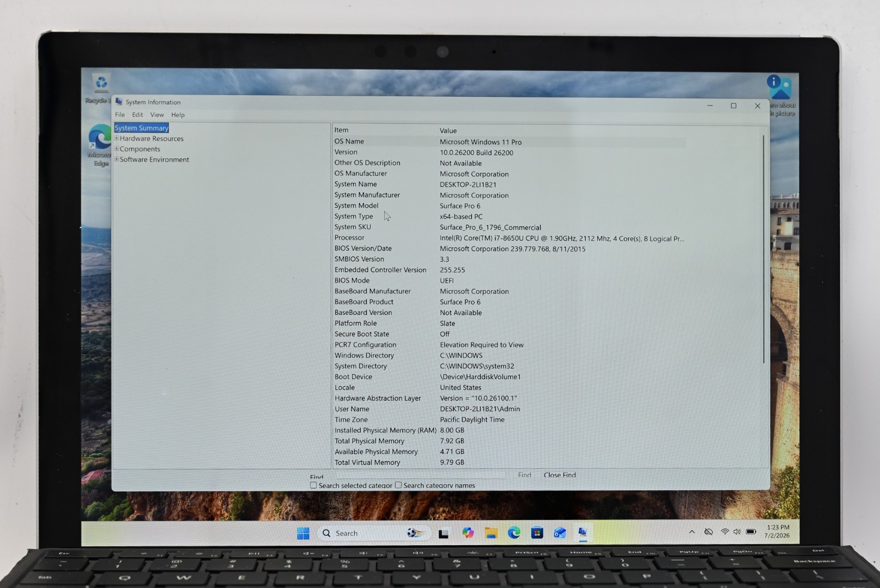The image size is (880, 588).
Task: Show hidden tray icons chevron
Action: point(692,531)
